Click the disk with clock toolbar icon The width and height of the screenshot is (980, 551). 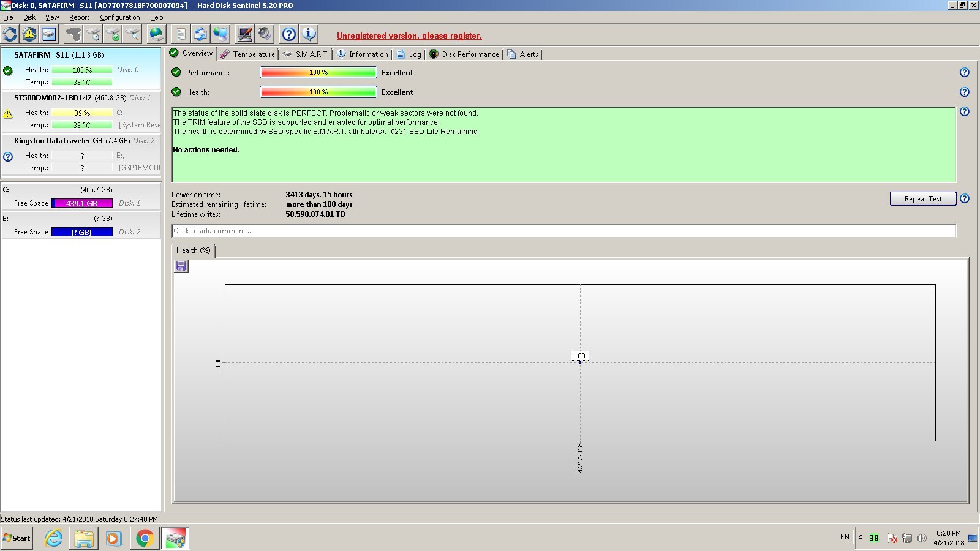[x=93, y=34]
